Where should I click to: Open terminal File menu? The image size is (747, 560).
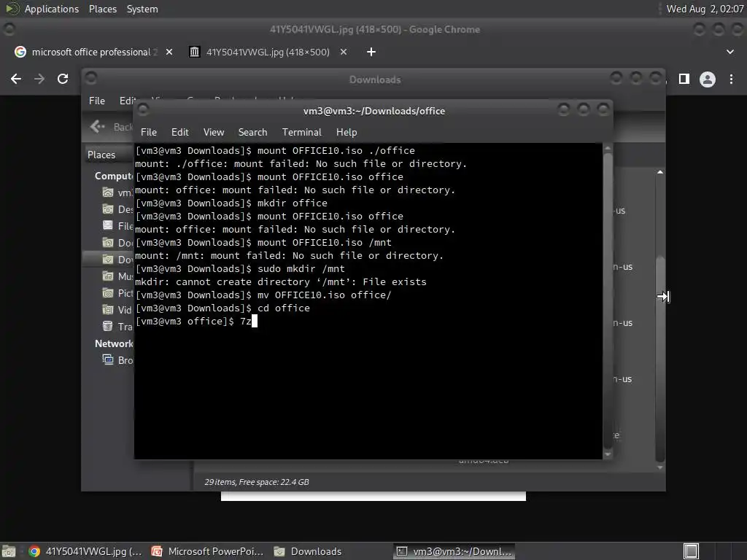click(149, 133)
